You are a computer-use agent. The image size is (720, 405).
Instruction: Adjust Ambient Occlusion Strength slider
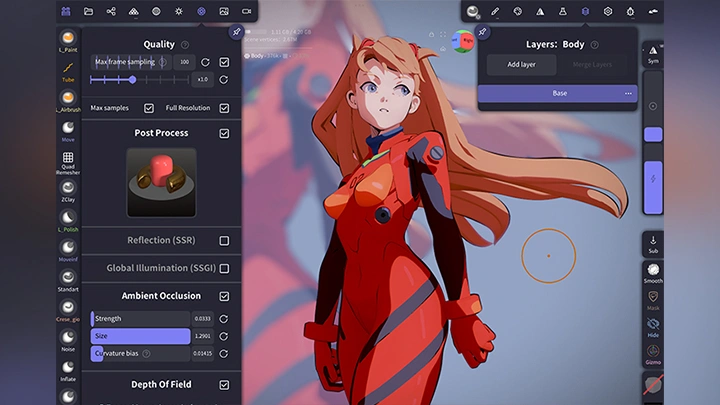[x=140, y=319]
